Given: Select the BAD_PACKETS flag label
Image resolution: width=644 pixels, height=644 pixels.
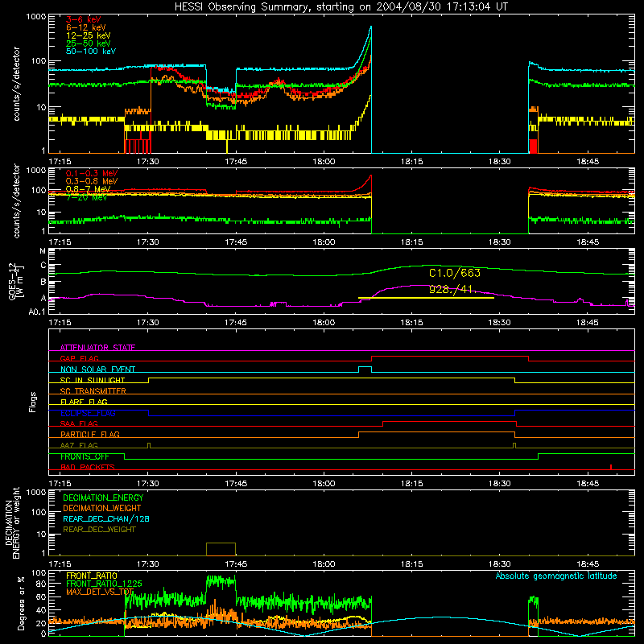Looking at the screenshot, I should point(88,467).
